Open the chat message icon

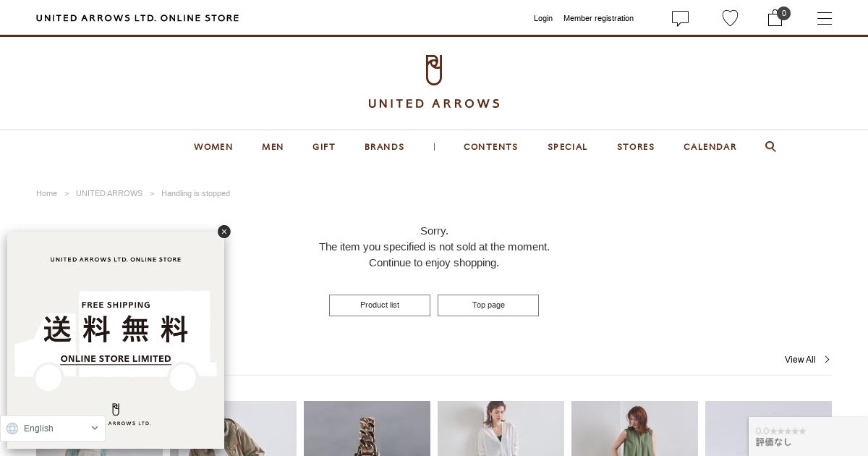(x=680, y=18)
